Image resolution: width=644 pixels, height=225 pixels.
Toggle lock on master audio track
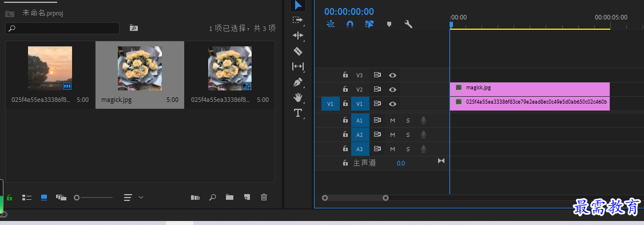pos(345,163)
